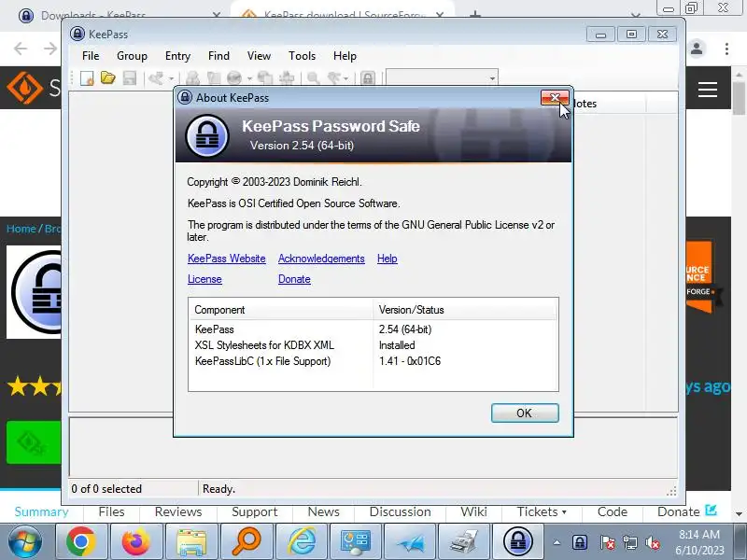Click the taskbar clock showing 8:14 AM
Image resolution: width=747 pixels, height=560 pixels.
point(699,542)
